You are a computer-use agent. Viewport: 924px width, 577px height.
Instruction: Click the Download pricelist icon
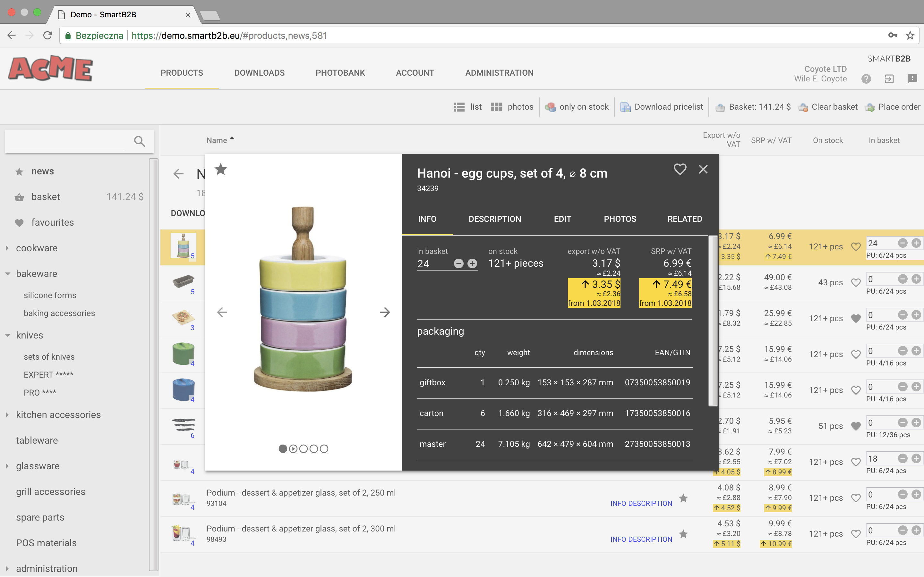pyautogui.click(x=625, y=107)
